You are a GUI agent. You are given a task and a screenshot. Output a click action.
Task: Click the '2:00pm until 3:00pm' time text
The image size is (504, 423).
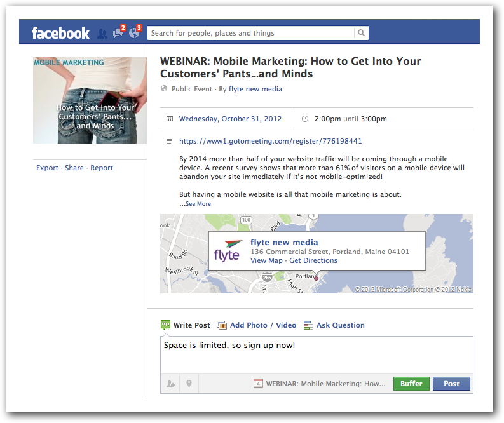(351, 119)
